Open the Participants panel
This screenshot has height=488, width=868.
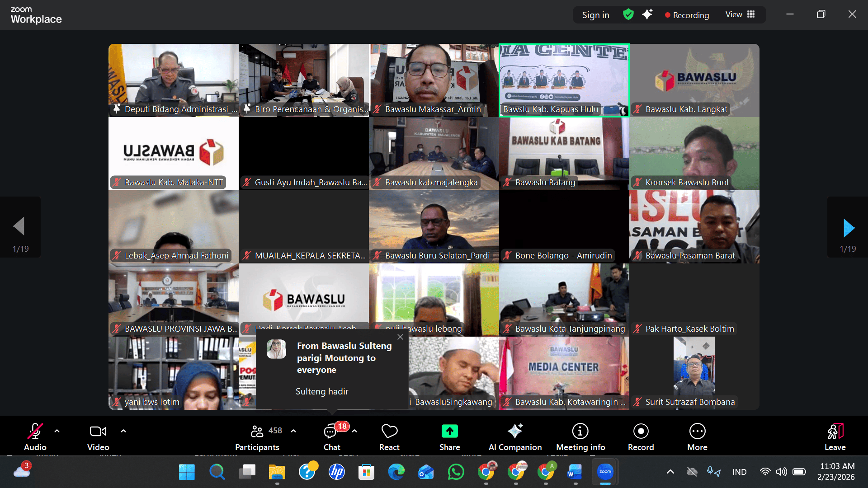(x=257, y=436)
